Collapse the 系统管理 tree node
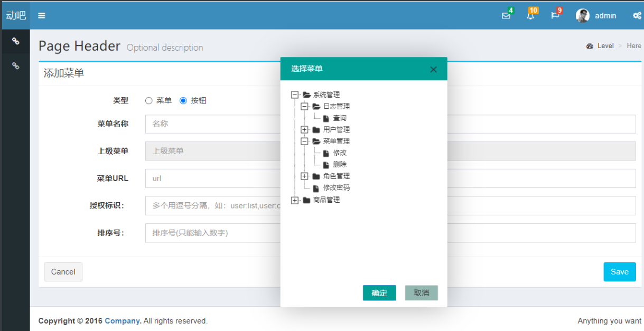Screen dimensions: 644x331 (x=295, y=95)
